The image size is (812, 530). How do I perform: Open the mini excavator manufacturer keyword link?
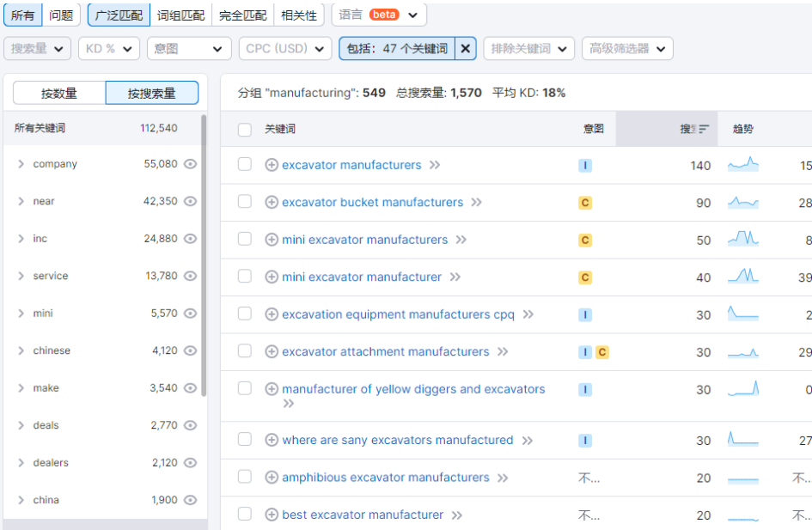362,277
